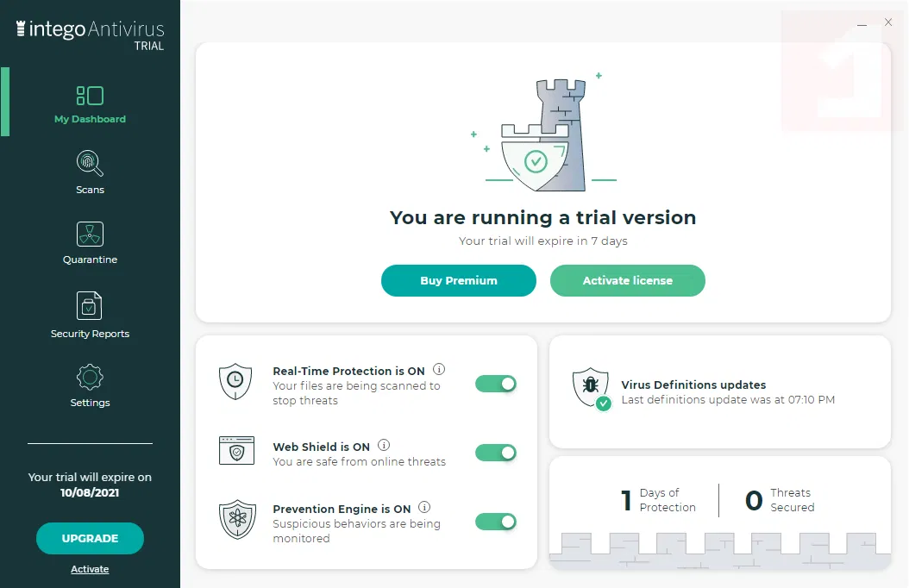Open the Settings gear icon

point(90,378)
